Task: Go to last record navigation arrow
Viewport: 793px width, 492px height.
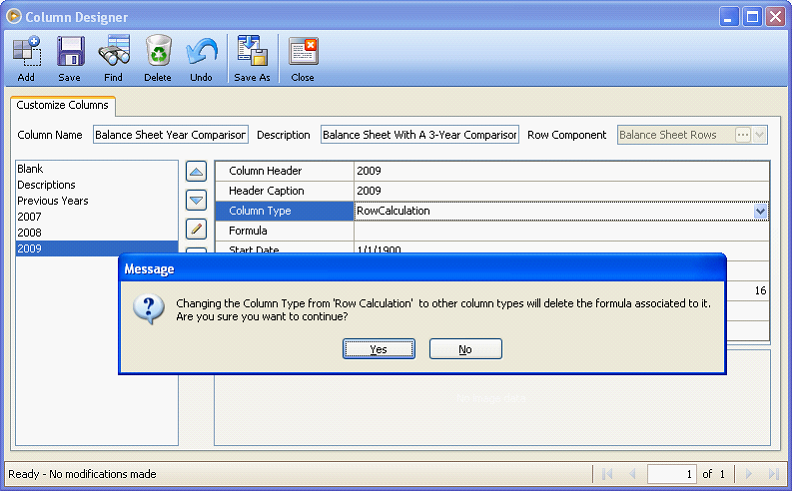Action: [x=774, y=474]
